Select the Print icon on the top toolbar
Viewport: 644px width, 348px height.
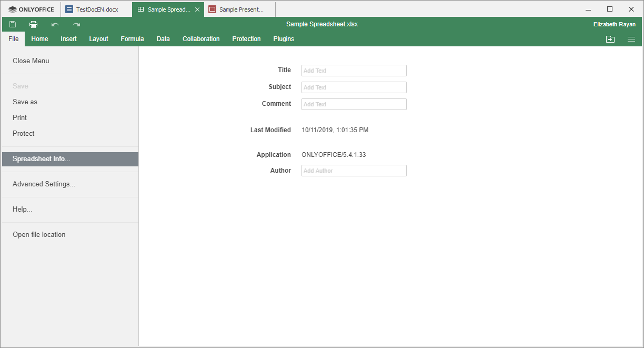click(x=33, y=24)
